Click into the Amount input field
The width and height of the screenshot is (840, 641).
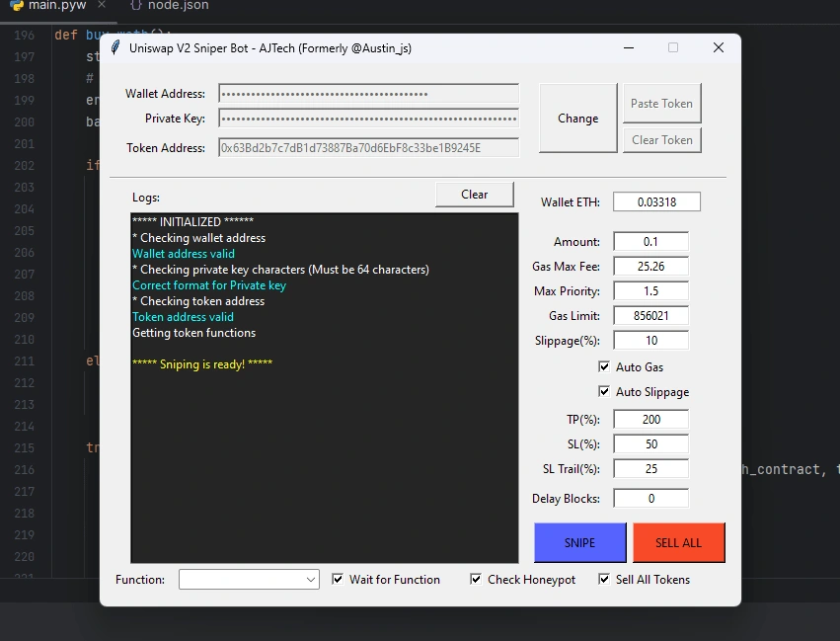point(650,242)
